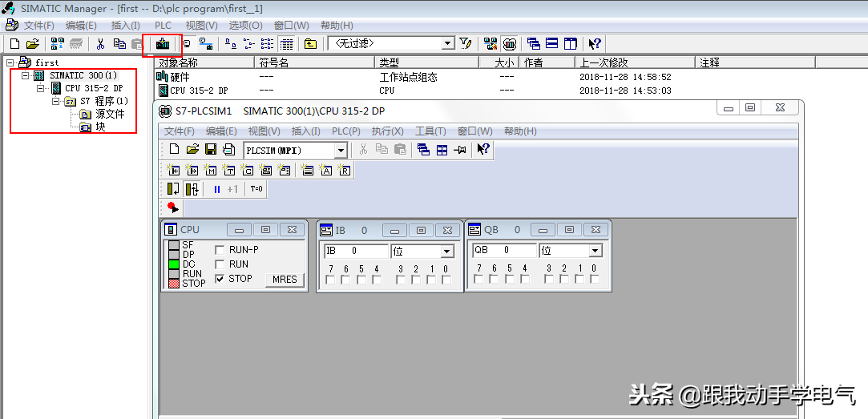868x419 pixels.
Task: Open the 位 format dropdown in IB window
Action: point(447,252)
